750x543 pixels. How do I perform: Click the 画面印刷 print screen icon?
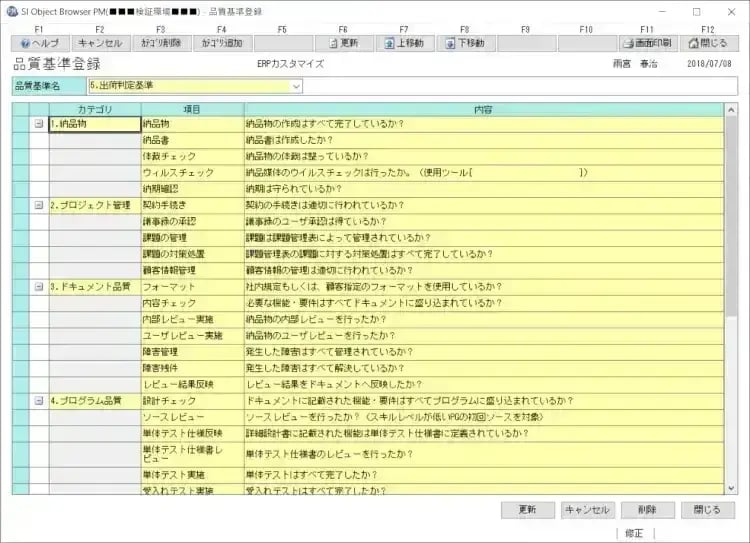pyautogui.click(x=627, y=44)
